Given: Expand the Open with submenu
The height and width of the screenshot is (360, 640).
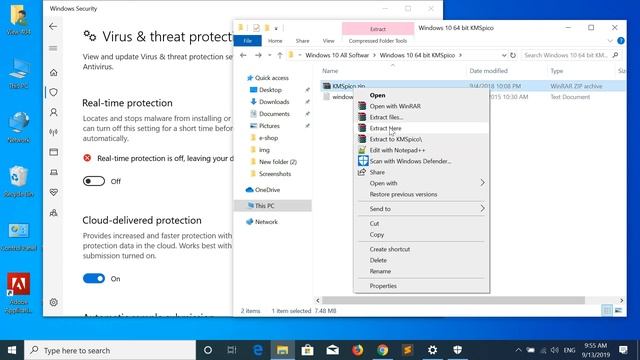Looking at the screenshot, I should pyautogui.click(x=421, y=183).
